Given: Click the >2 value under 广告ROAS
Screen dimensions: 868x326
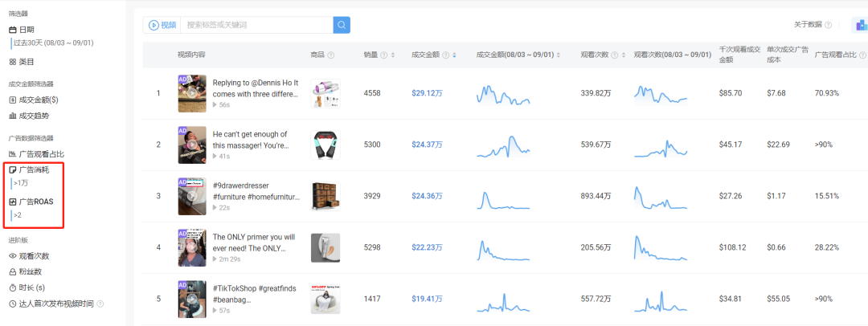Looking at the screenshot, I should tap(18, 214).
